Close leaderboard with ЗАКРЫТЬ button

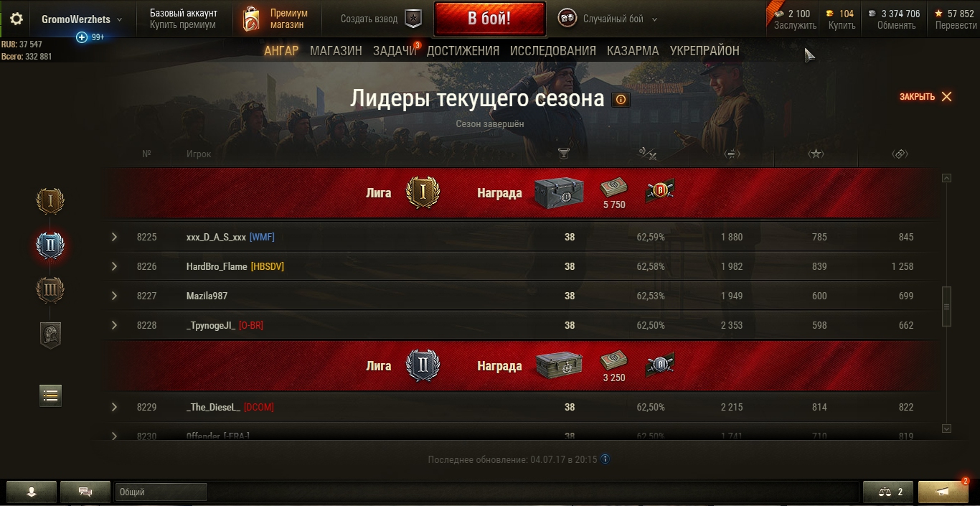click(x=925, y=96)
